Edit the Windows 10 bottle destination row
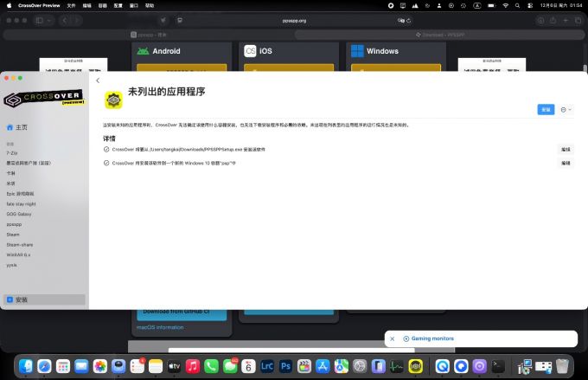The image size is (588, 380). (x=566, y=163)
